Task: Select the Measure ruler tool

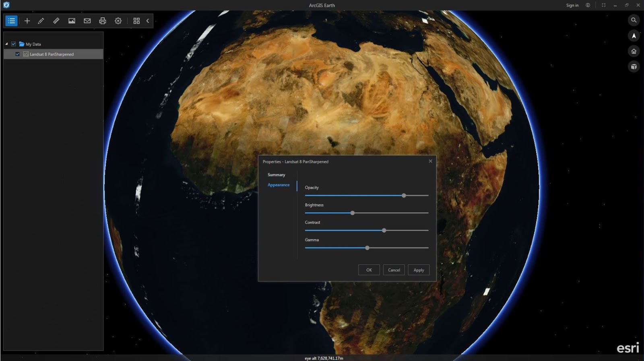Action: pos(56,21)
